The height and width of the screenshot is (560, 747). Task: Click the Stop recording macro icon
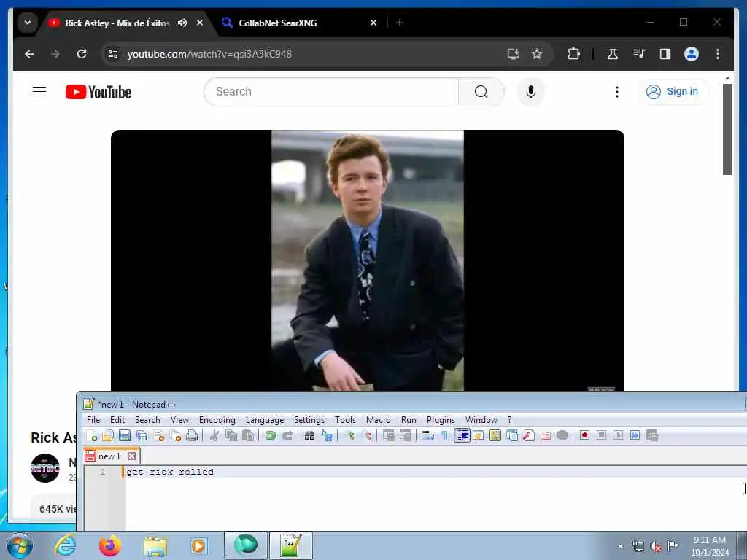click(601, 435)
